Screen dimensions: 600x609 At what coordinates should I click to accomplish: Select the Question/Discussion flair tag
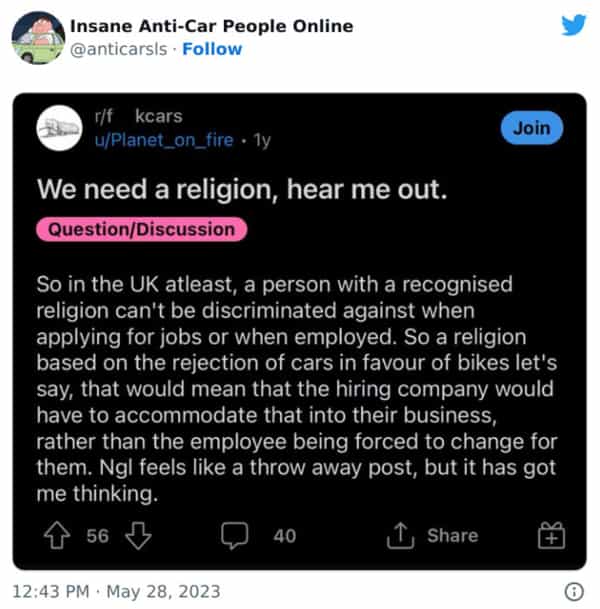[x=141, y=229]
